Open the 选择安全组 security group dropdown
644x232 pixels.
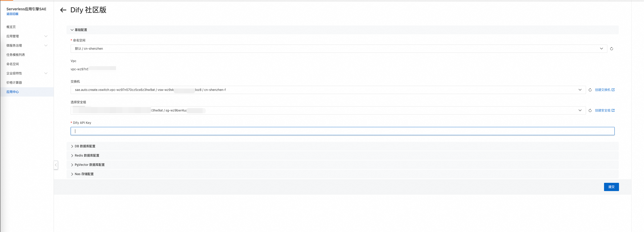click(328, 110)
